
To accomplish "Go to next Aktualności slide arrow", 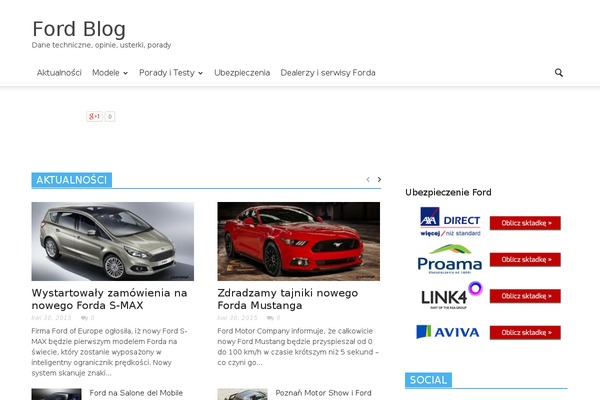I will point(379,179).
